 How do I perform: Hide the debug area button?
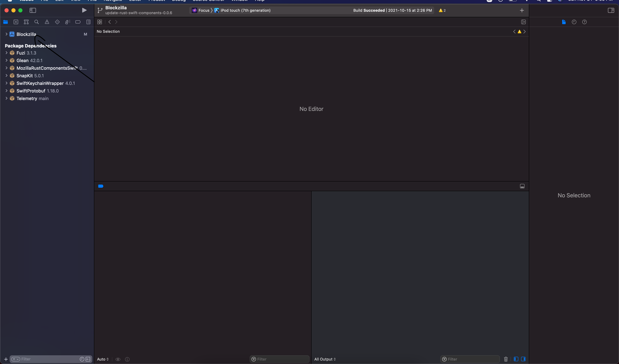click(522, 186)
